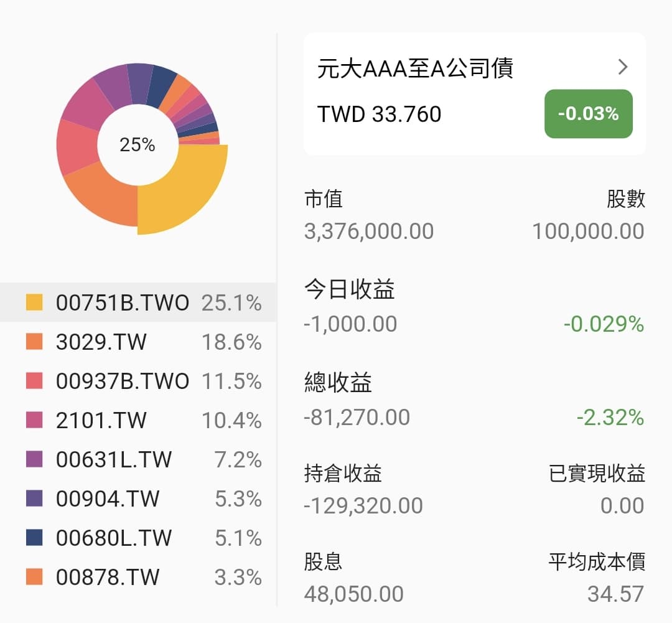Click the 25% label inside the donut chart

(138, 145)
